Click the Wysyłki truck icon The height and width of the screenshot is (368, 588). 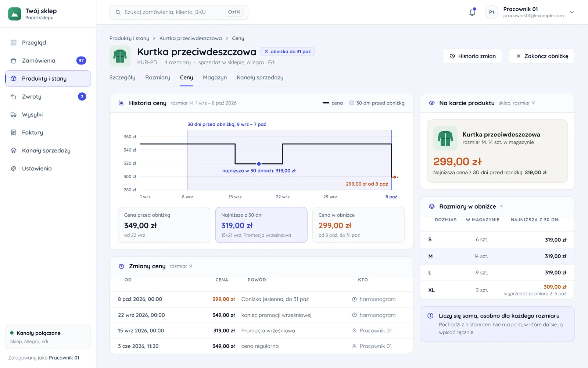pos(14,115)
